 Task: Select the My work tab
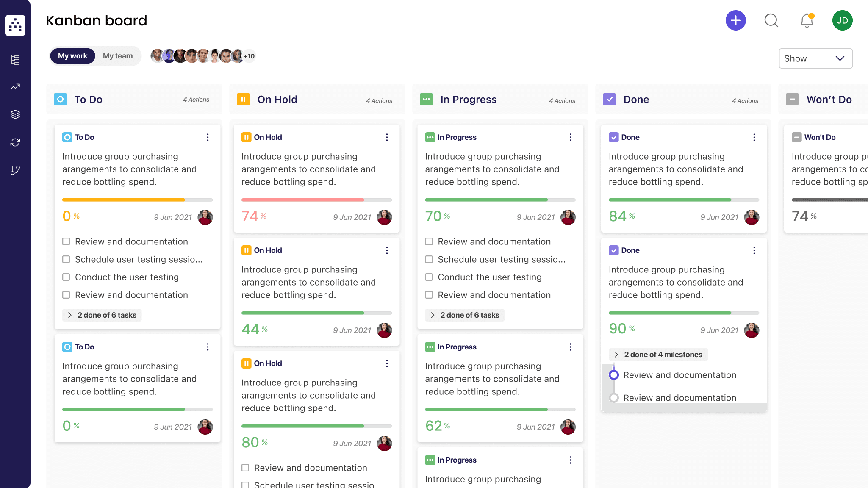click(x=72, y=56)
